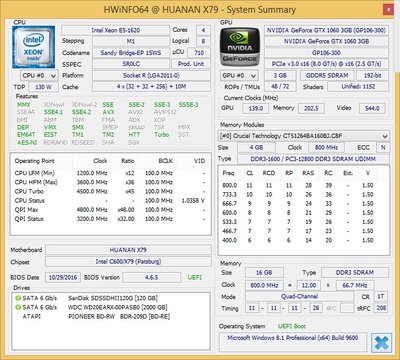
Task: Click the HUANAN X79 motherboard field
Action: (128, 250)
